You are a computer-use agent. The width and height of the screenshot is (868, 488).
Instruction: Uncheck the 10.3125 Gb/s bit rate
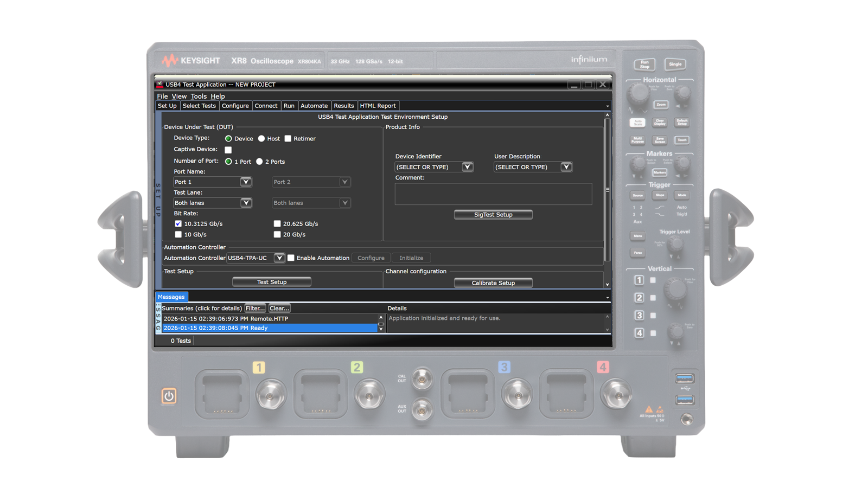click(x=178, y=223)
